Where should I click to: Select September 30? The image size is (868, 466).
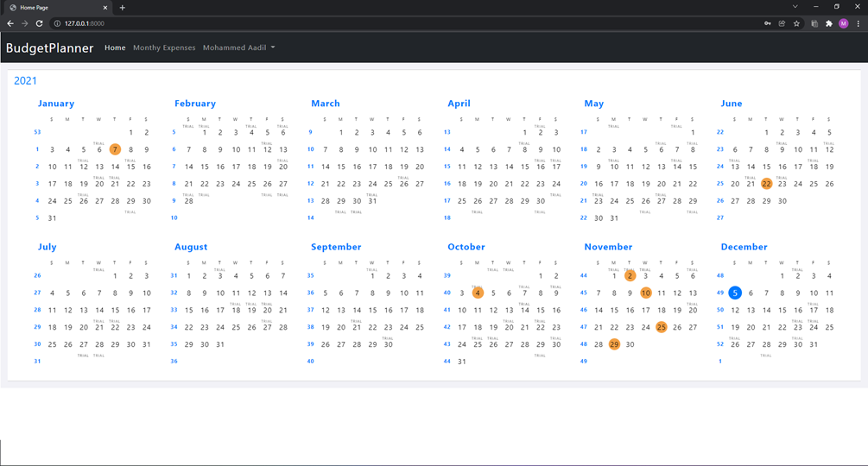point(388,344)
